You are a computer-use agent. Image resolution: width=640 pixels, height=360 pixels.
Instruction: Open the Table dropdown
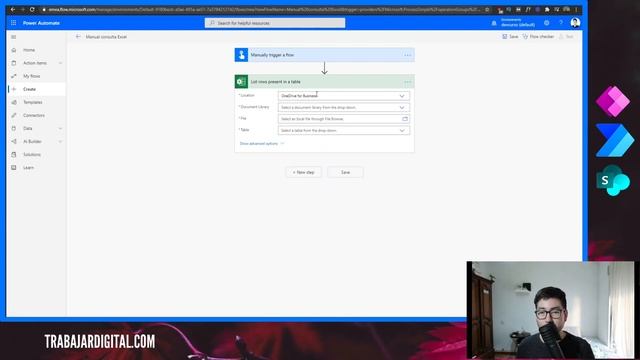point(344,130)
